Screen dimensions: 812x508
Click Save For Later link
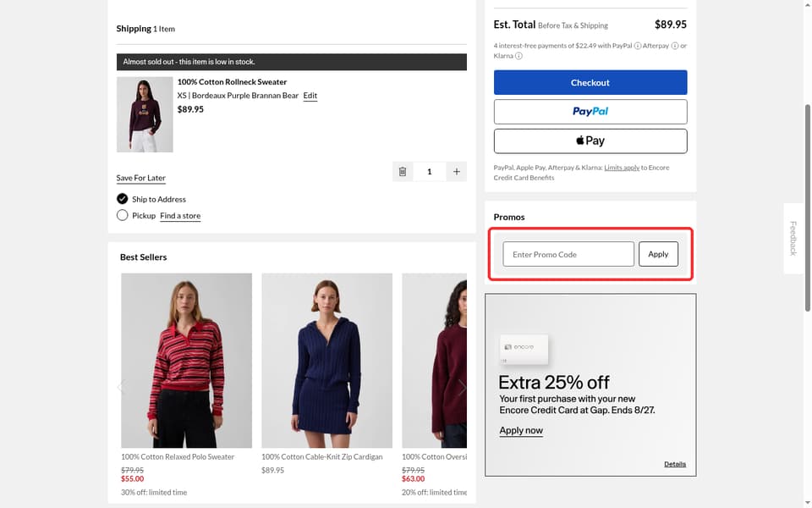tap(141, 178)
